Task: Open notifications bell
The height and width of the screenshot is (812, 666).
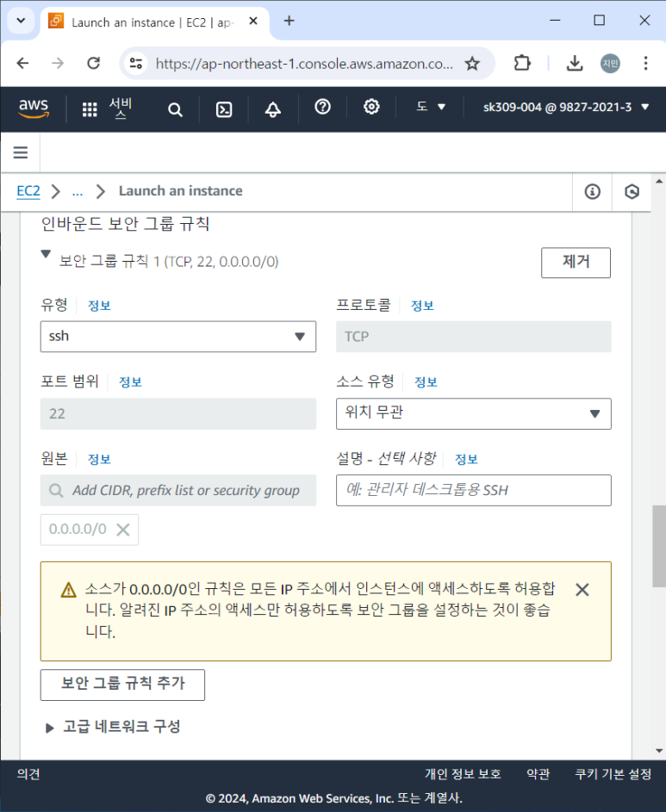Action: [x=273, y=109]
